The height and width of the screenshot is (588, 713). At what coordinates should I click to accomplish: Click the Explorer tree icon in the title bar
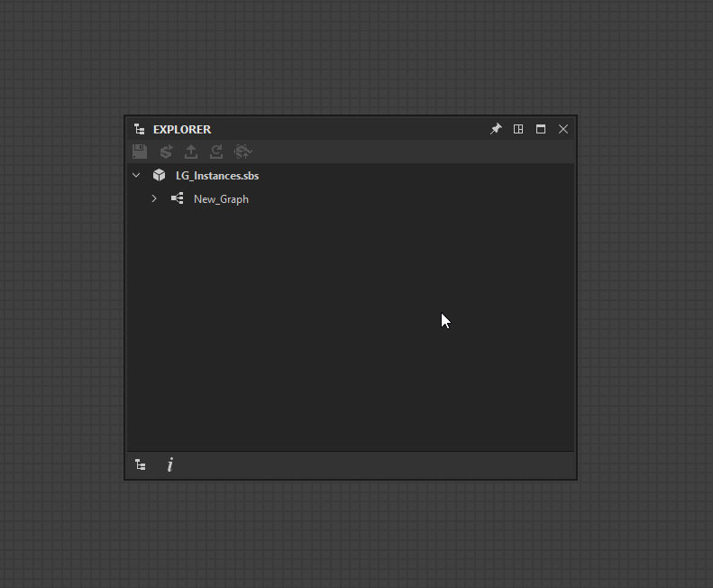pyautogui.click(x=140, y=129)
